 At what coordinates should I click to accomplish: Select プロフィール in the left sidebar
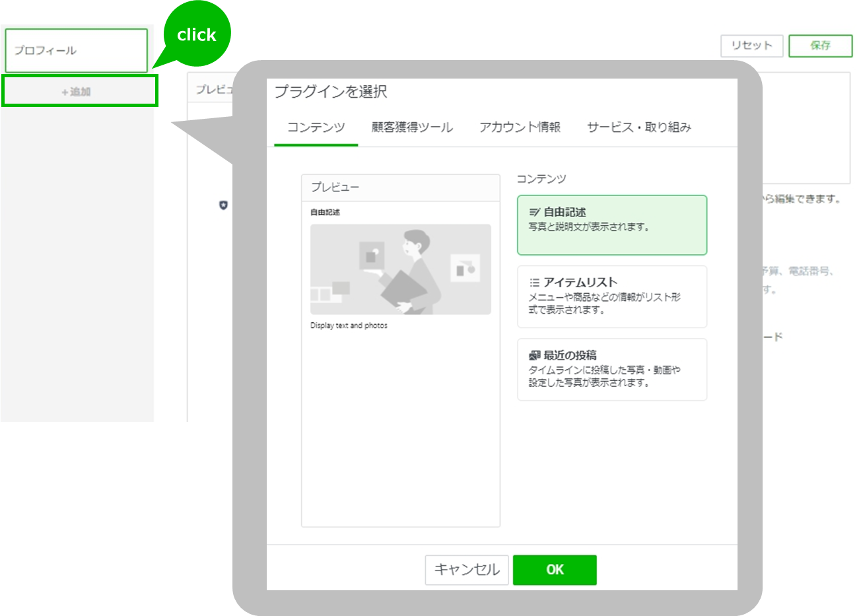76,51
